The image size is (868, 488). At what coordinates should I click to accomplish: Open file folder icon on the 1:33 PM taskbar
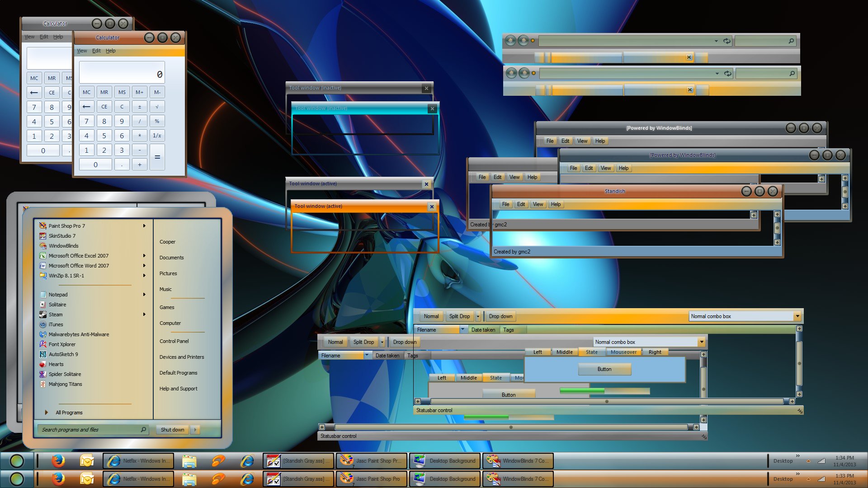coord(189,479)
